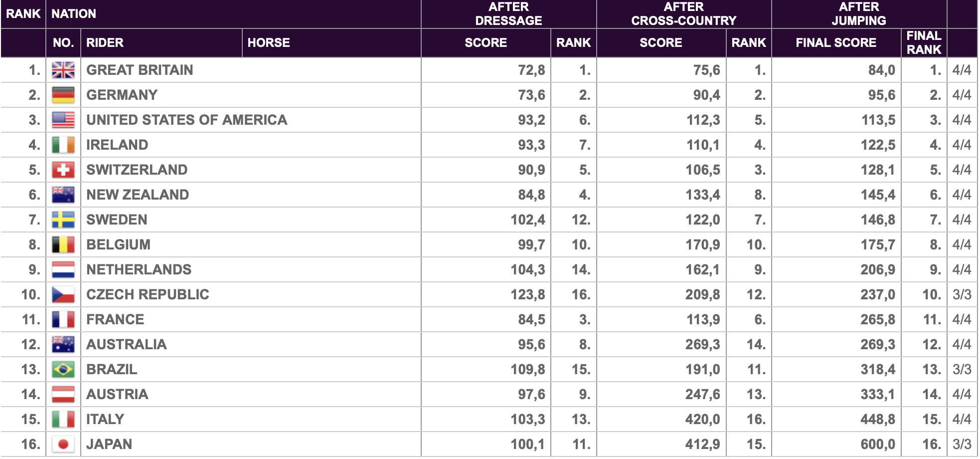This screenshot has height=459, width=980.
Task: Expand the AUSTRALIA team row
Action: 489,345
